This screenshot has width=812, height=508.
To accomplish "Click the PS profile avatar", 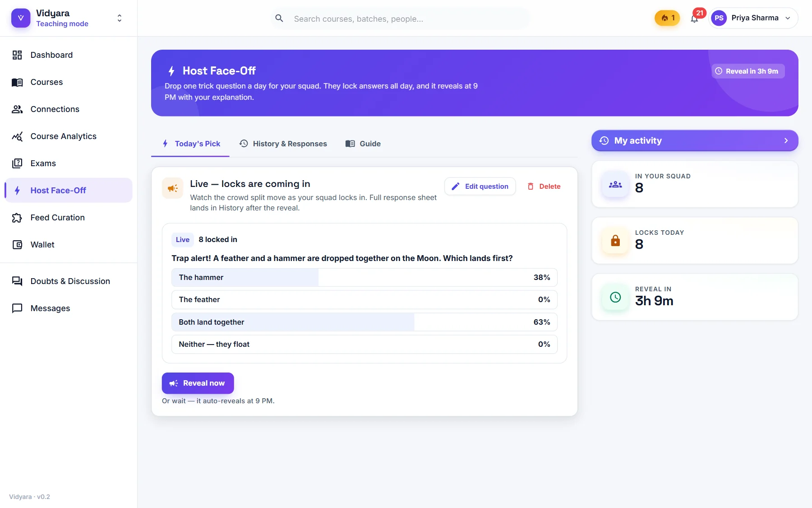I will pos(719,18).
